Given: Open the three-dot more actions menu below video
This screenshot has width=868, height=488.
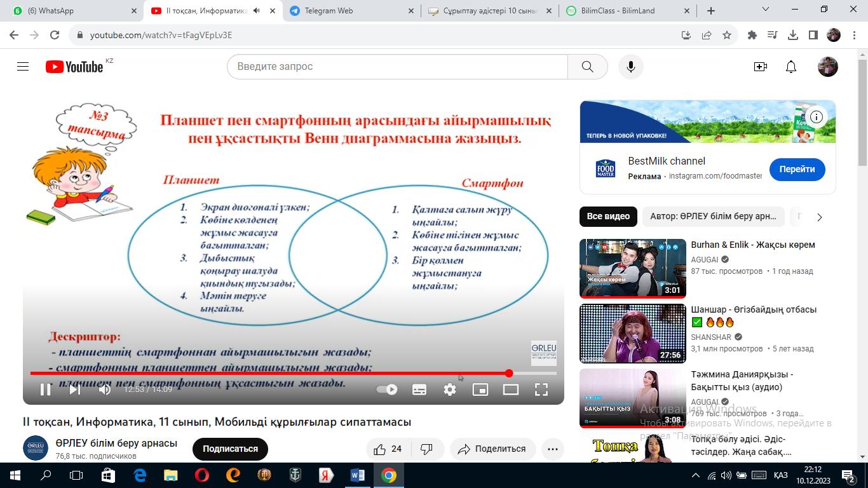Looking at the screenshot, I should [x=553, y=449].
